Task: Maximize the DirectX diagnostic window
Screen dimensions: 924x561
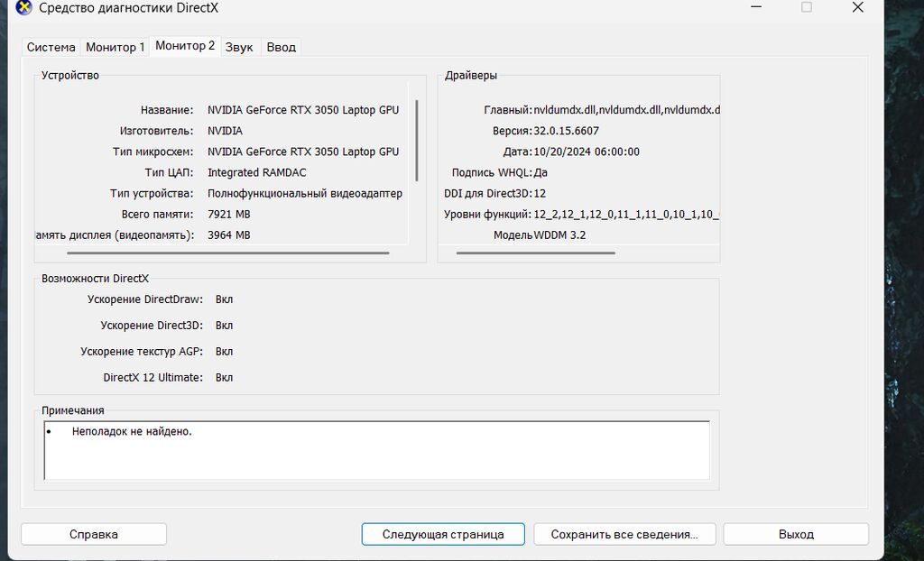Action: point(807,7)
